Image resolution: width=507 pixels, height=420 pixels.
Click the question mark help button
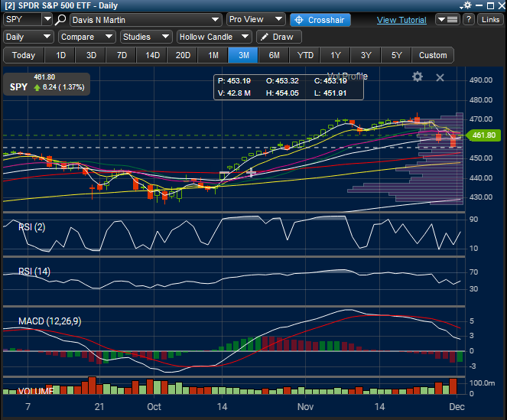pos(469,19)
